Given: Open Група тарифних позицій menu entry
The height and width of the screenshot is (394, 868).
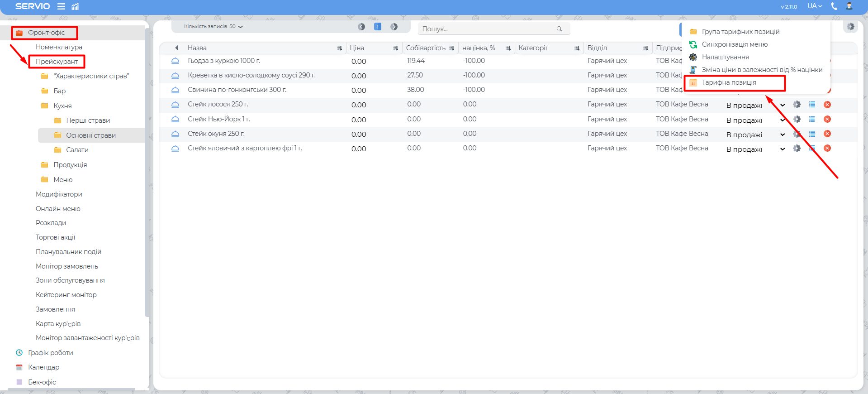Looking at the screenshot, I should point(740,32).
